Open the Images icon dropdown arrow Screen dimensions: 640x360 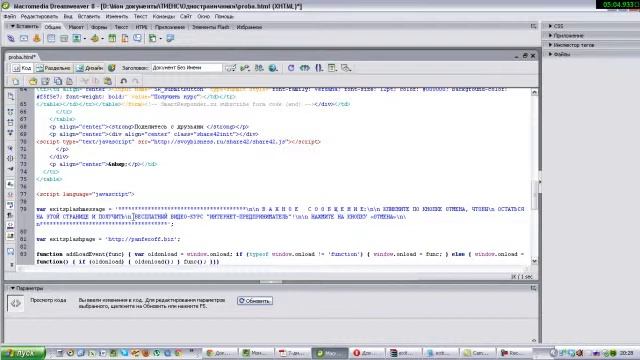point(85,39)
